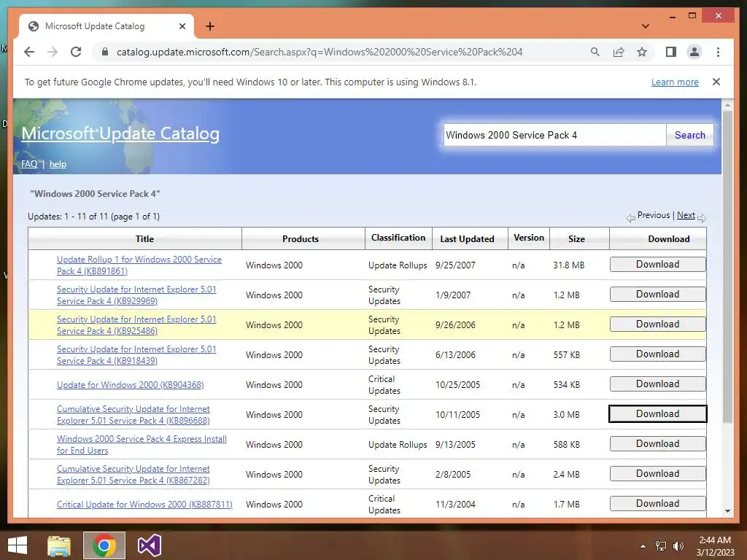This screenshot has height=560, width=747.
Task: Download the KB918439 security update
Action: [657, 354]
